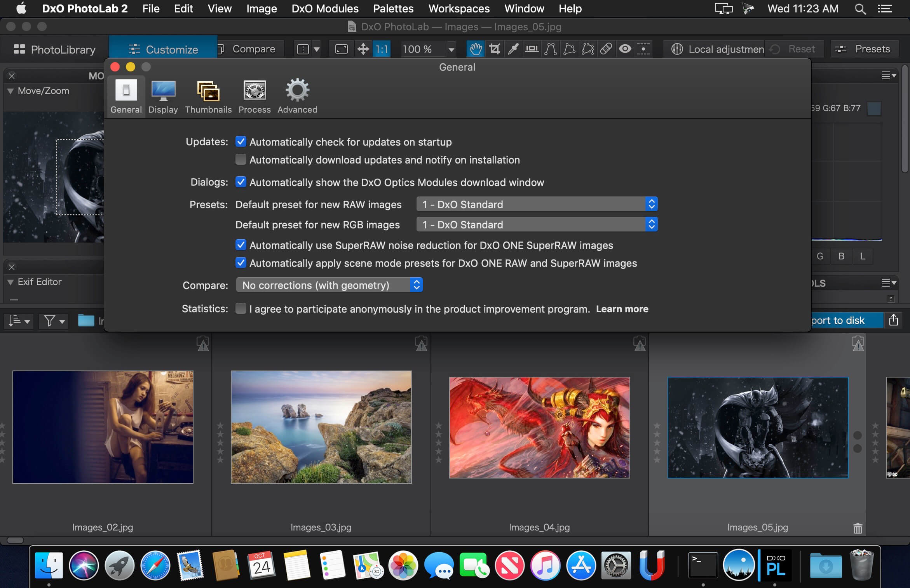The height and width of the screenshot is (588, 910).
Task: Switch to PhotoLibrary view
Action: point(54,49)
